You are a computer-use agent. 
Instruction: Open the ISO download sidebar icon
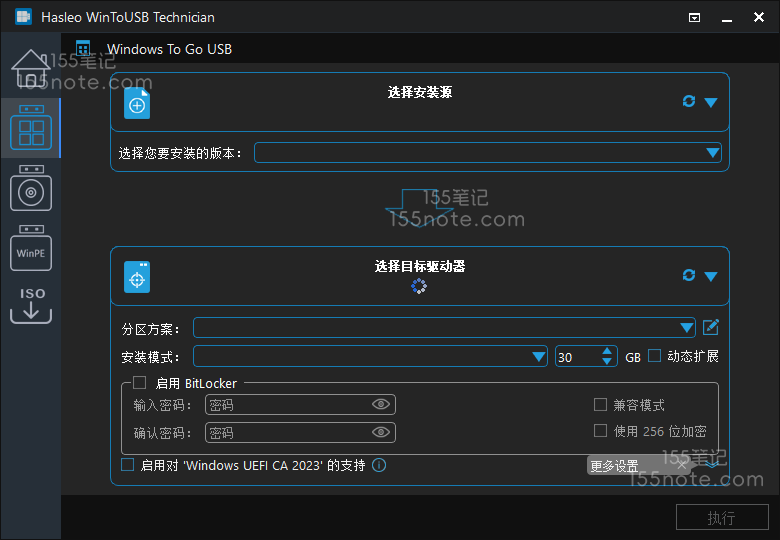30,305
